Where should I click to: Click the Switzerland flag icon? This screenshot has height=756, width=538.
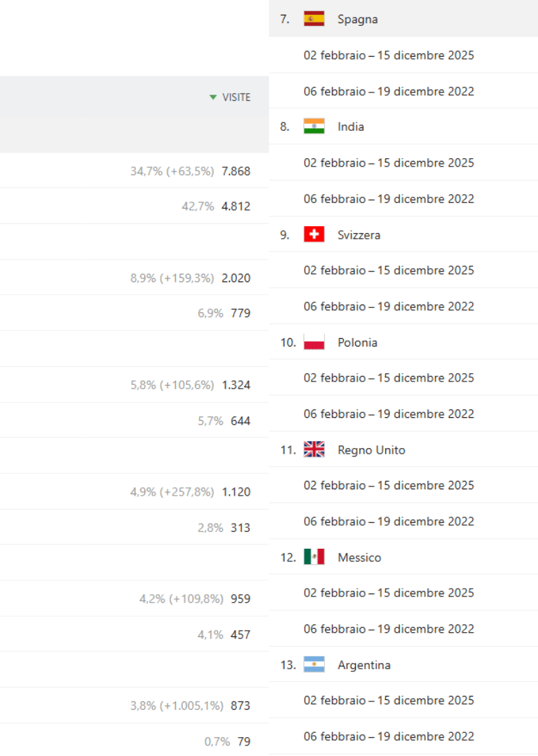point(314,234)
